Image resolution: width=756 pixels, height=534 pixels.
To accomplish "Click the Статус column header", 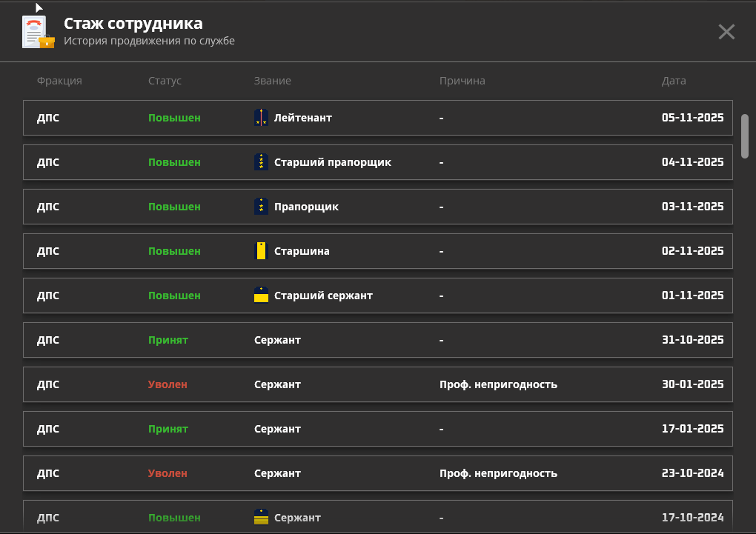I will 165,81.
